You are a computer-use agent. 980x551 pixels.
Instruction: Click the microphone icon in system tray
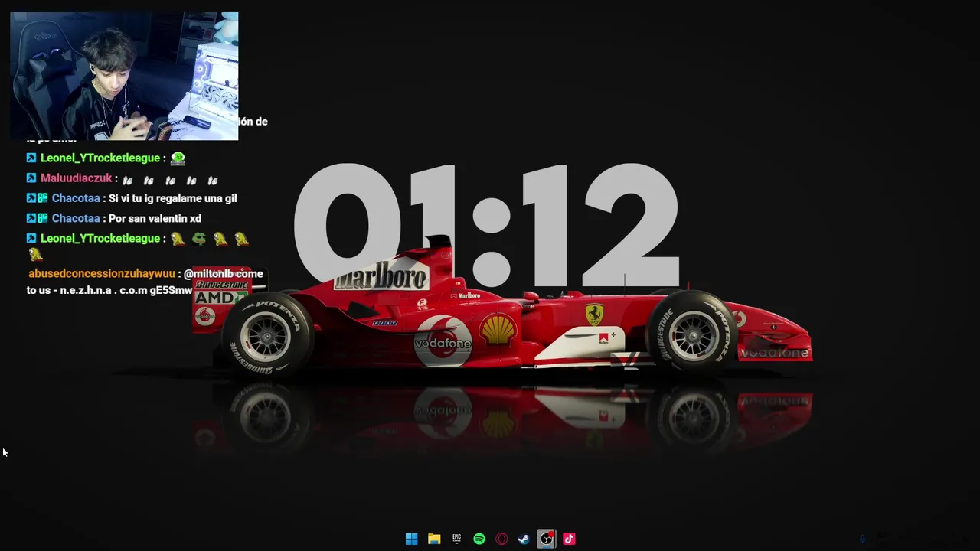pos(862,539)
